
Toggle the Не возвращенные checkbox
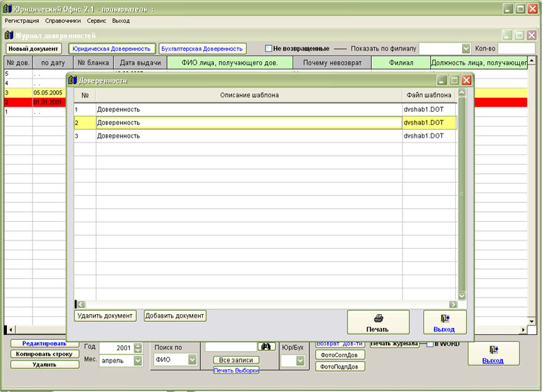click(268, 49)
